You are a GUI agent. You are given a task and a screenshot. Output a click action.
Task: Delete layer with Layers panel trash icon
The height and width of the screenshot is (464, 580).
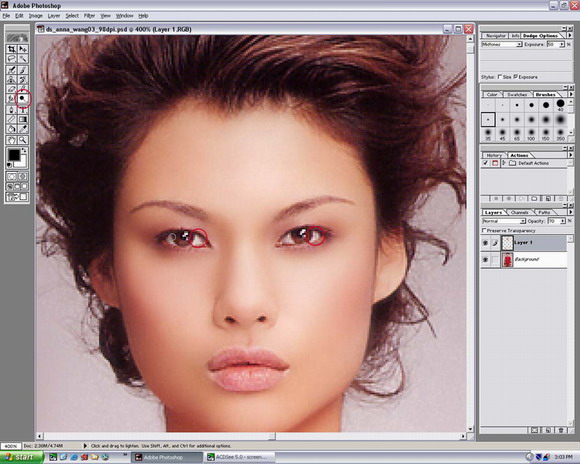pos(561,430)
